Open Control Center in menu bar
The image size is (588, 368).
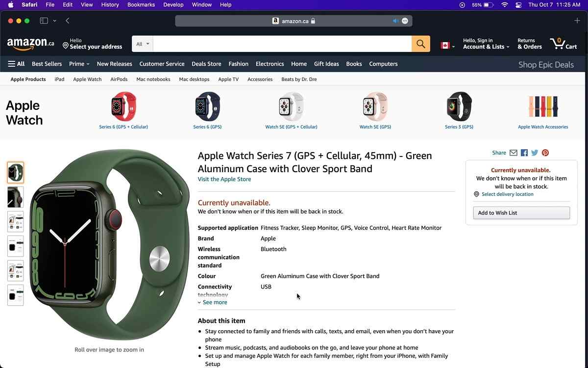pos(518,4)
